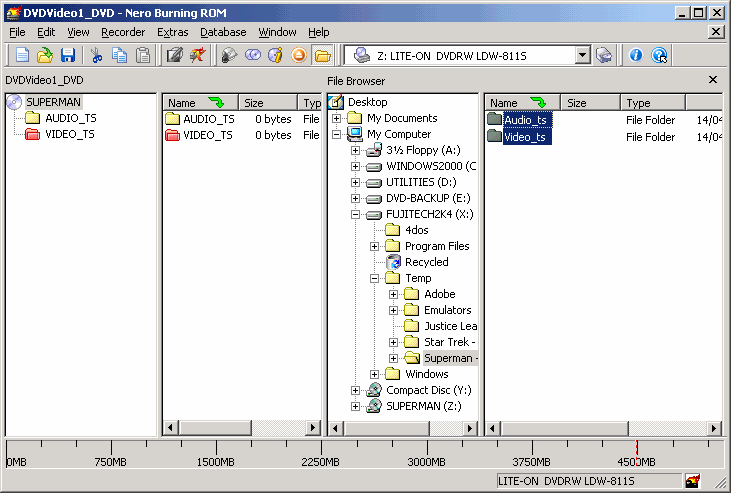Click the burning flame status bar icon
The width and height of the screenshot is (731, 493).
[x=692, y=480]
